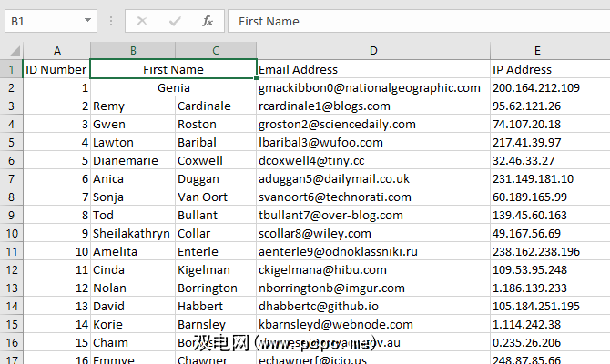Click the merged First Name cell
This screenshot has height=364, width=610.
pos(174,69)
